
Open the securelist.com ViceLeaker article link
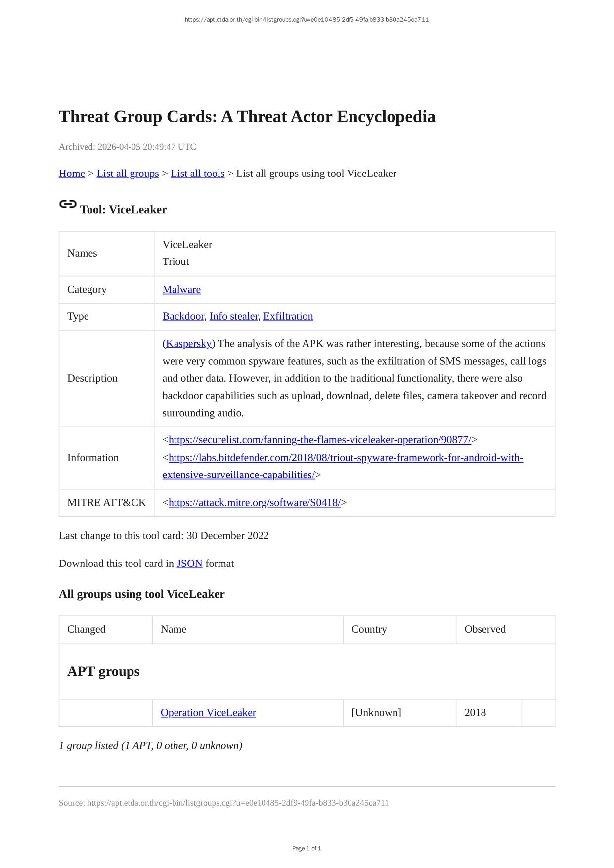click(320, 440)
